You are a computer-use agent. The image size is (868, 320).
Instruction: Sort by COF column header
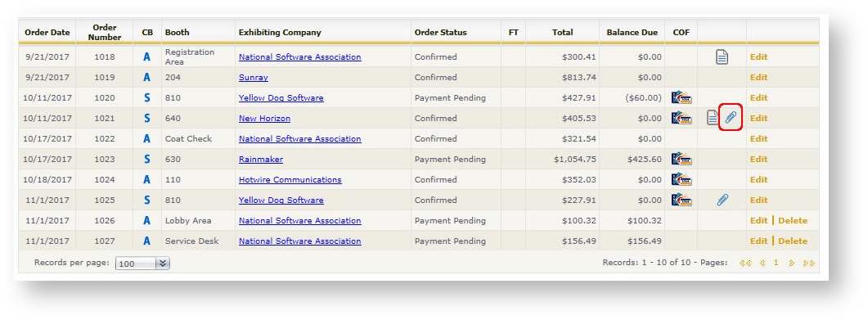(681, 32)
